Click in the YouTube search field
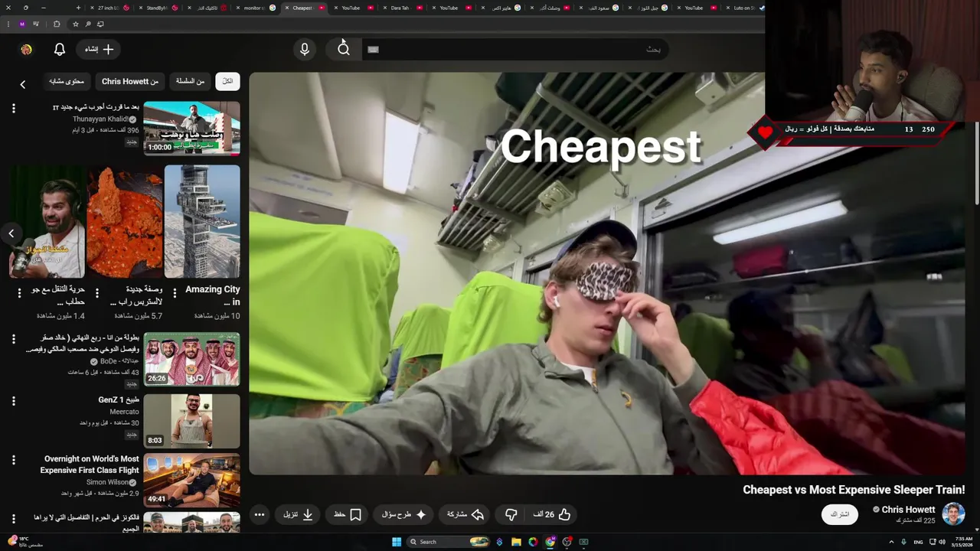The height and width of the screenshot is (551, 980). [x=524, y=49]
